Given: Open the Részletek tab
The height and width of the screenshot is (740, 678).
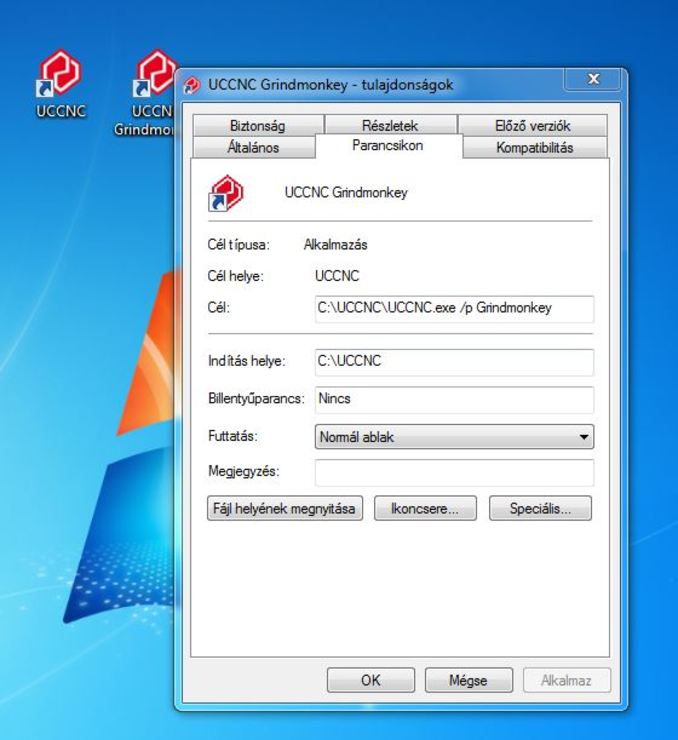Looking at the screenshot, I should [x=389, y=126].
